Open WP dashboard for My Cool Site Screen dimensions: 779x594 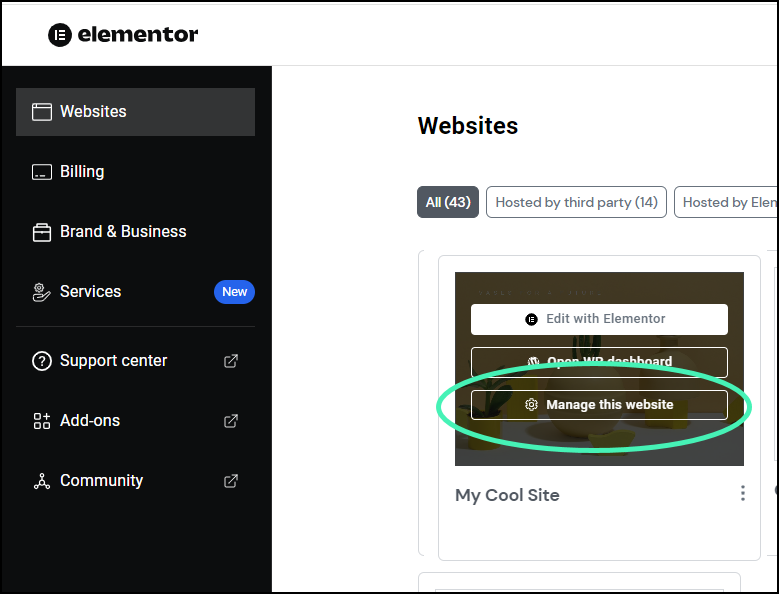pyautogui.click(x=599, y=362)
